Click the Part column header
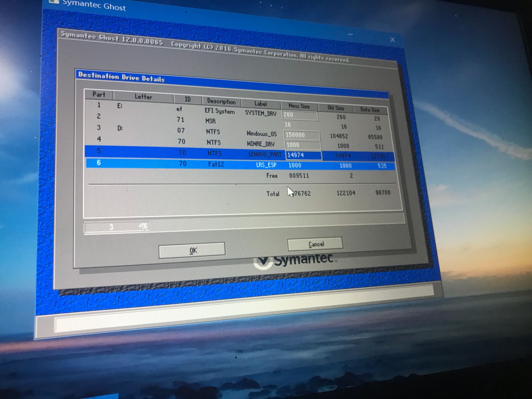Viewport: 532px width, 399px height. [x=99, y=94]
